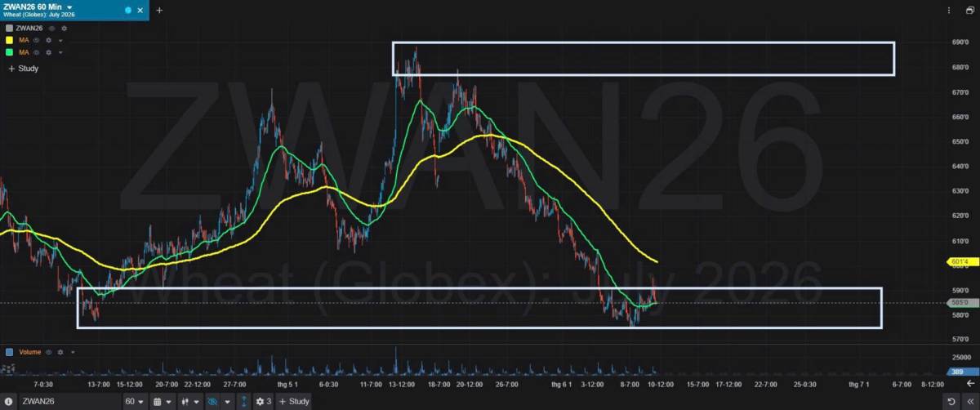Close the ZWAN26 60 Min tab
The width and height of the screenshot is (980, 410).
tap(140, 10)
